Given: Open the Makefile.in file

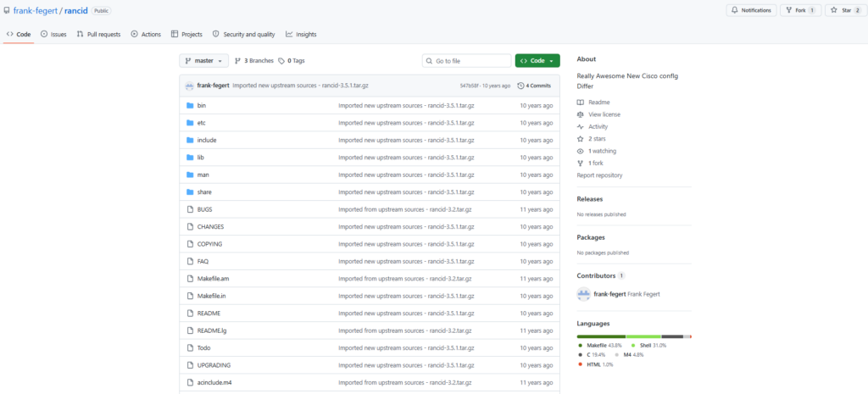Looking at the screenshot, I should click(211, 296).
